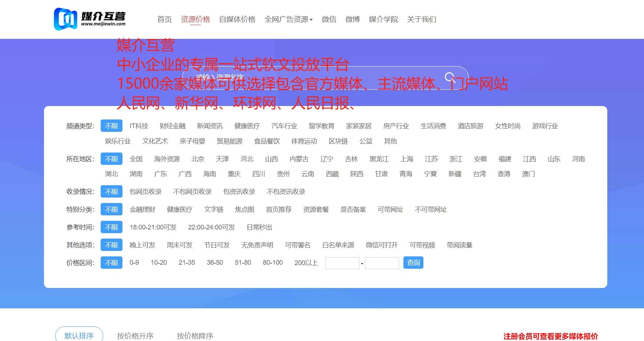Choose the 0-9 price range
Viewport: 644px width, 341px height.
[x=134, y=263]
